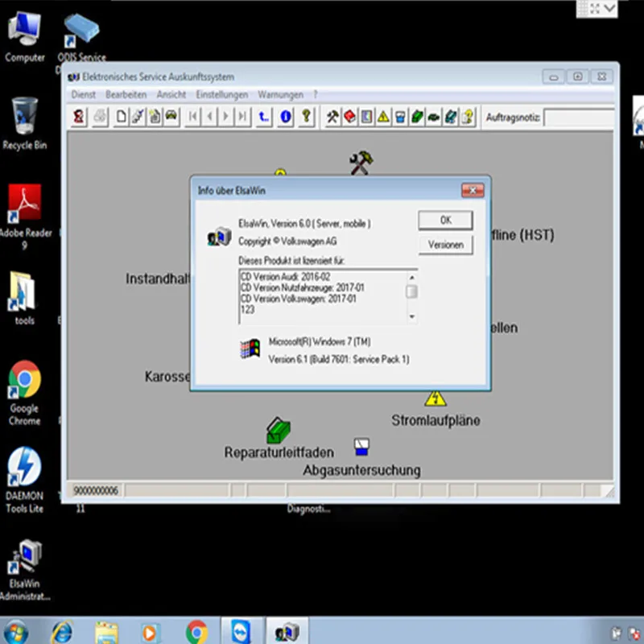Click the yellow warning triangle toolbar icon
The height and width of the screenshot is (644, 644).
383,117
